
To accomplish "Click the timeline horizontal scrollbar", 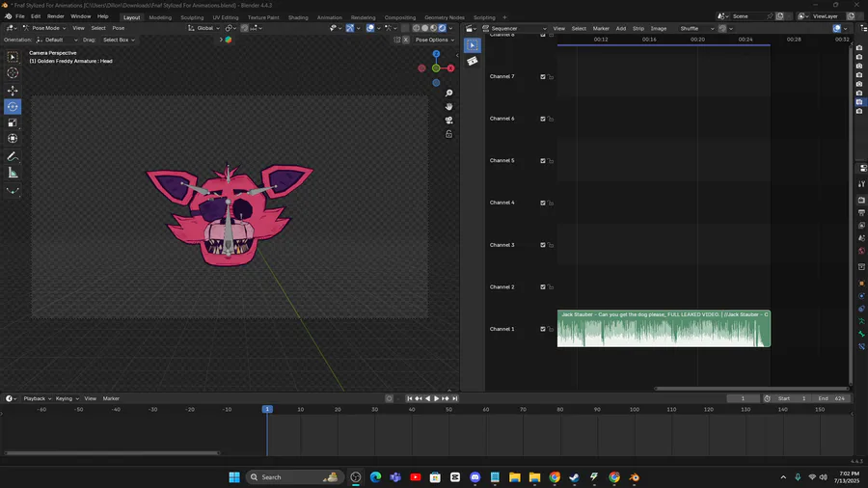I will pos(113,452).
